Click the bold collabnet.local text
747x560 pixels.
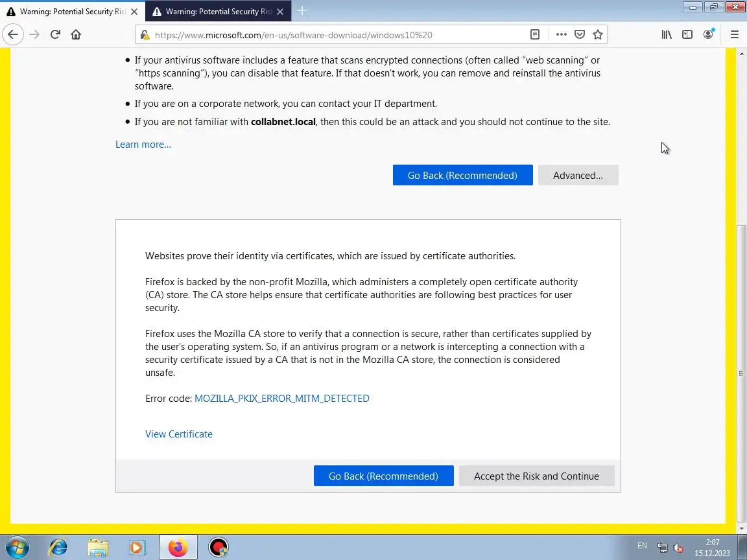click(283, 122)
